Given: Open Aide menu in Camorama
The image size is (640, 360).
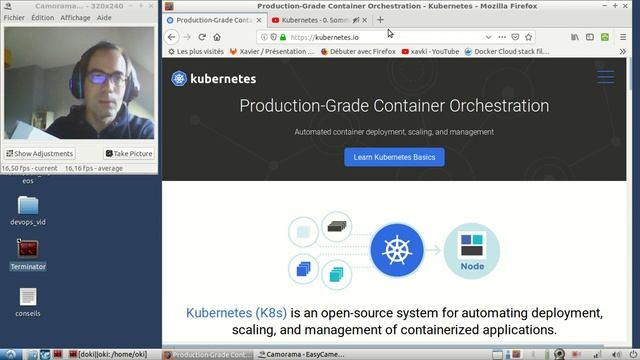Looking at the screenshot, I should pos(104,18).
